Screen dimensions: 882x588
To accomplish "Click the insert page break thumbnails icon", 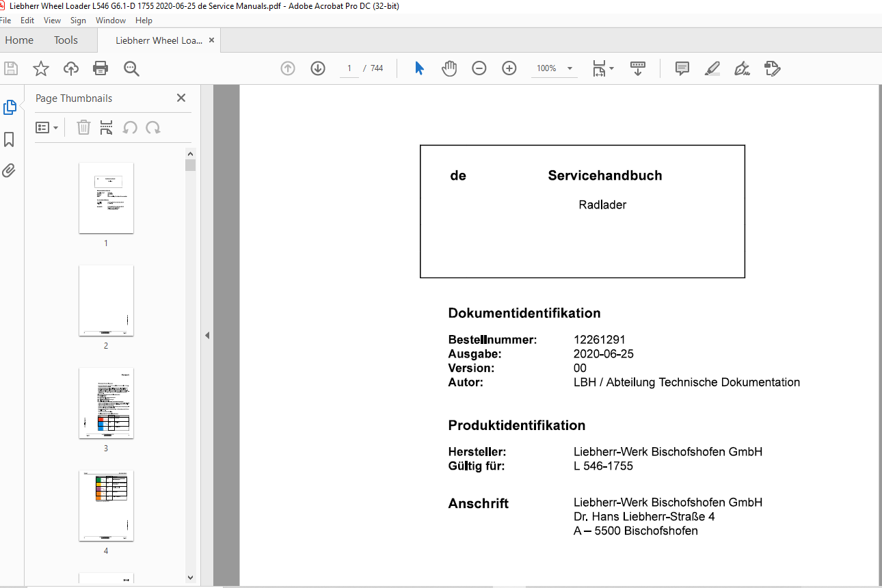I will click(x=107, y=127).
